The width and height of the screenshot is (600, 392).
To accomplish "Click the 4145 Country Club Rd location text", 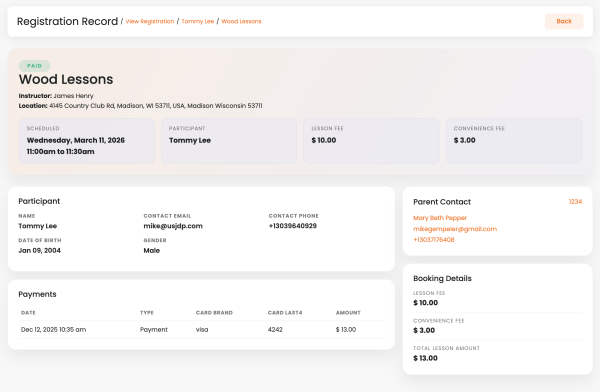I will click(x=156, y=106).
